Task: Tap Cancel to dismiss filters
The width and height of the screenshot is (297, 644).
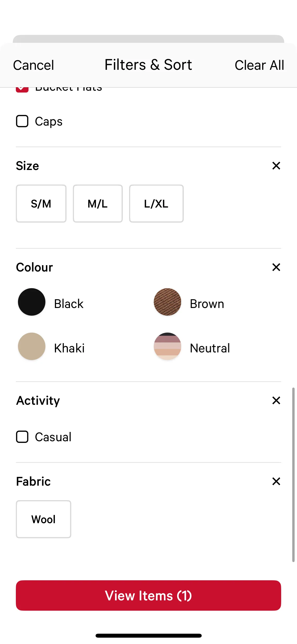Action: click(x=34, y=65)
